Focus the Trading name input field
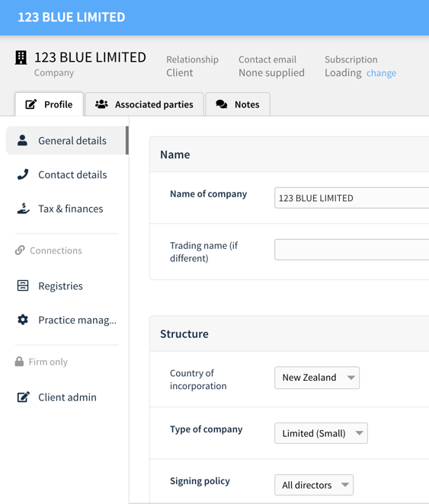This screenshot has height=504, width=429. [x=351, y=250]
